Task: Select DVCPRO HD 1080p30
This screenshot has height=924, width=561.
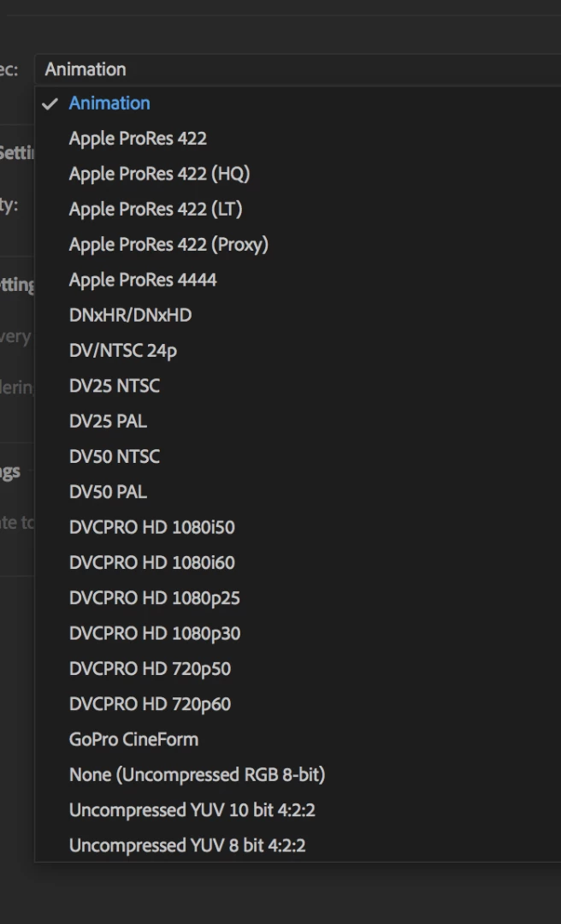Action: click(298, 633)
